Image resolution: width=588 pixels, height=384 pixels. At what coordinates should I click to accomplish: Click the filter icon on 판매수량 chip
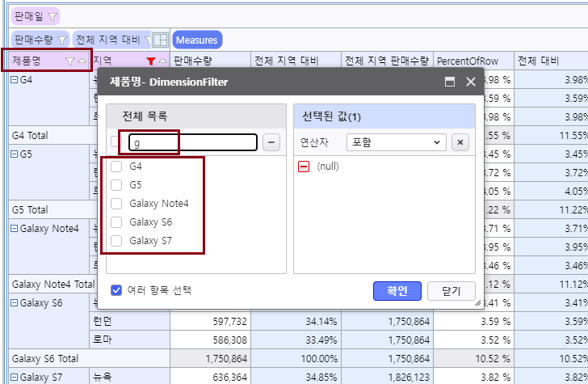(x=62, y=40)
